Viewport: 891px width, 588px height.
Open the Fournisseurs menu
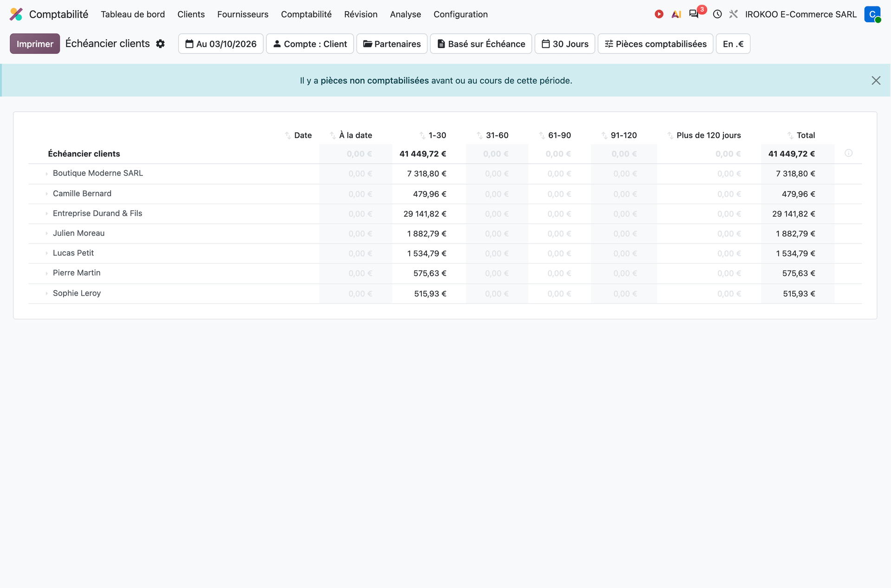click(243, 14)
